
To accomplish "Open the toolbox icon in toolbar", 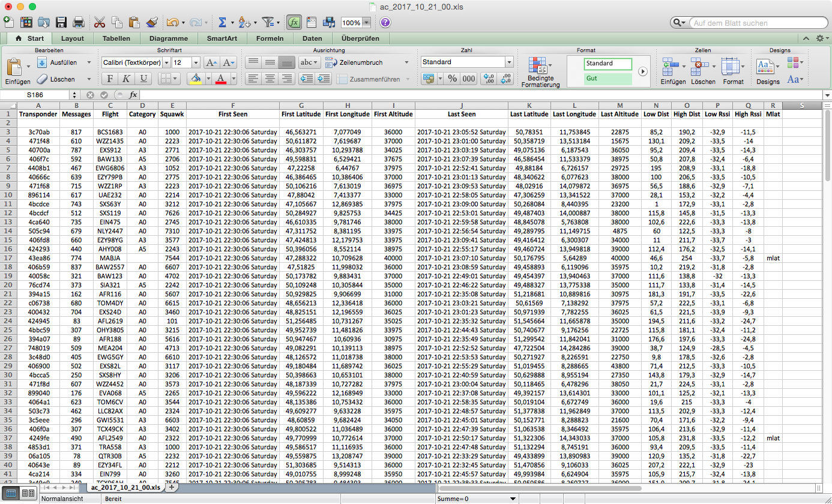I will (312, 22).
